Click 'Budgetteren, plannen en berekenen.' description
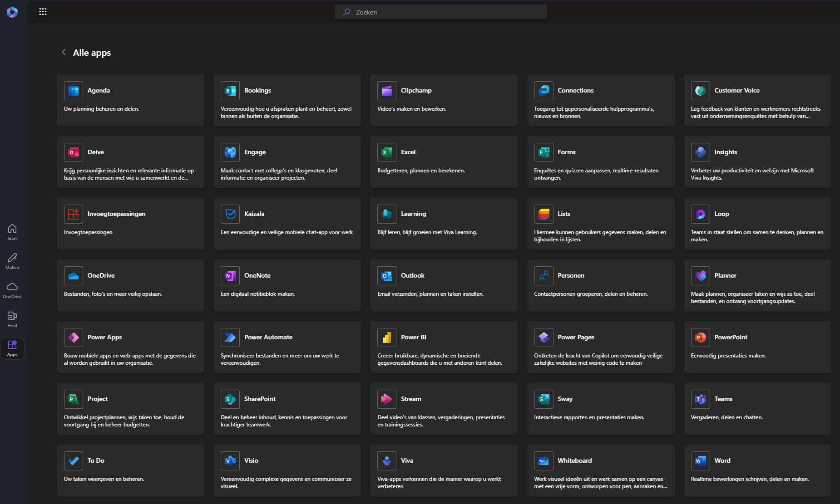840x504 pixels. point(421,171)
